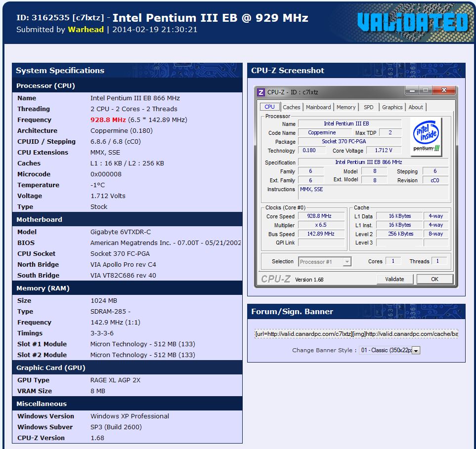Viewport: 476px width, 449px height.
Task: Click the Timings 3-3-3-6 value
Action: [102, 333]
